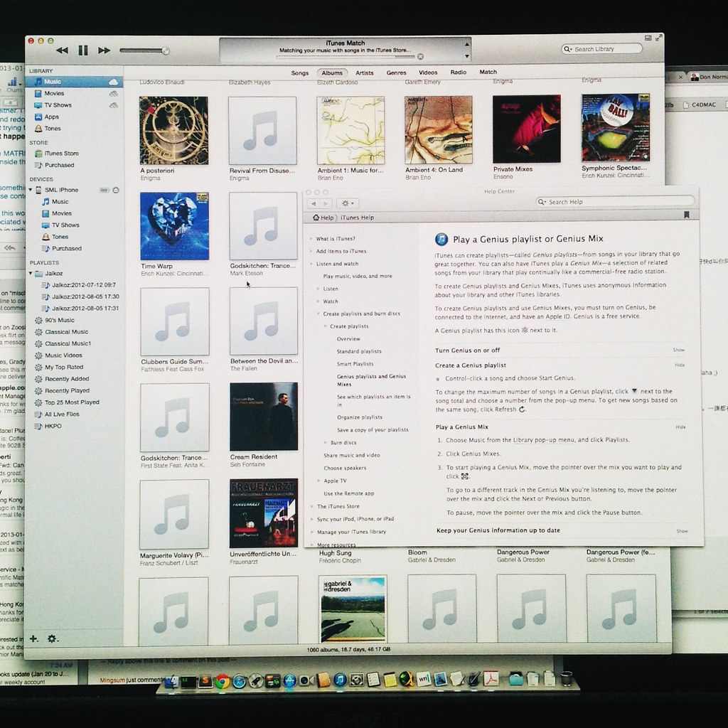Hide the Create a Genius playlist section
This screenshot has width=728, height=728.
click(680, 365)
